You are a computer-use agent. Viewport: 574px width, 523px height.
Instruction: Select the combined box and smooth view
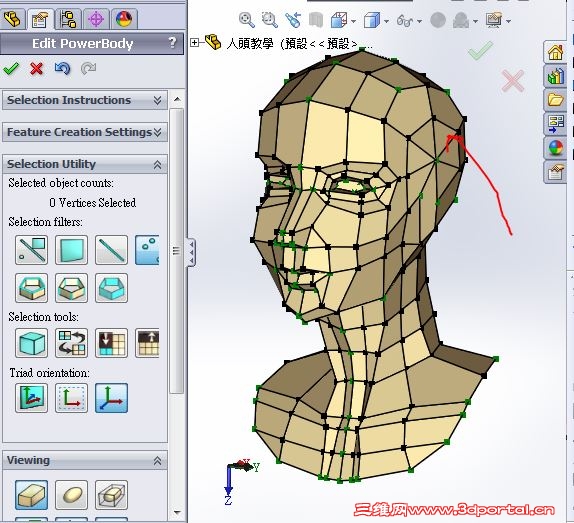(111, 495)
